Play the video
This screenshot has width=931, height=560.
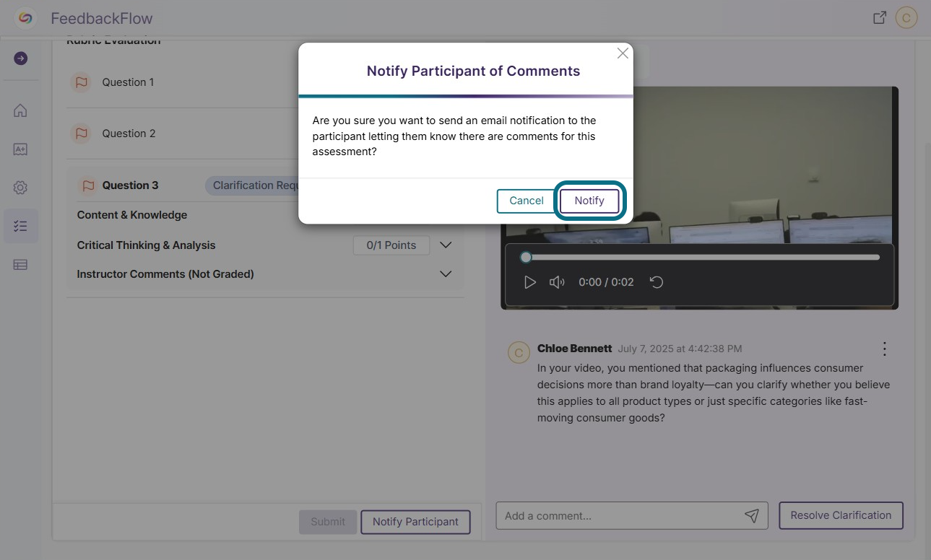point(530,282)
